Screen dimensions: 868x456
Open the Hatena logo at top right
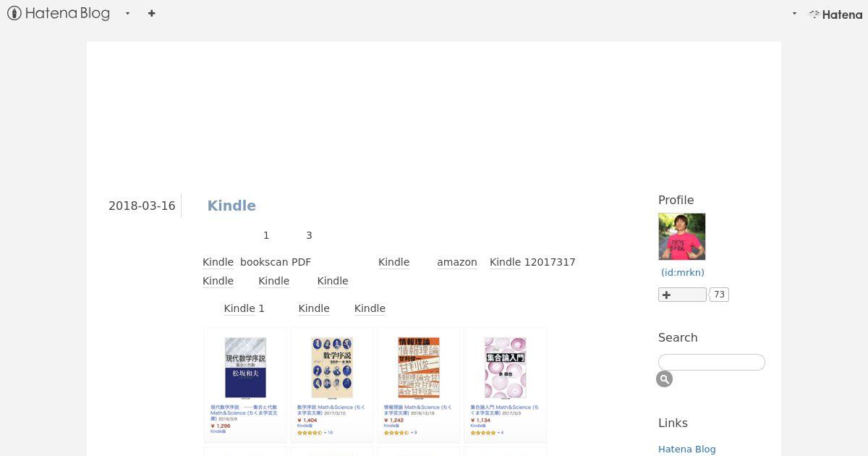pos(835,14)
